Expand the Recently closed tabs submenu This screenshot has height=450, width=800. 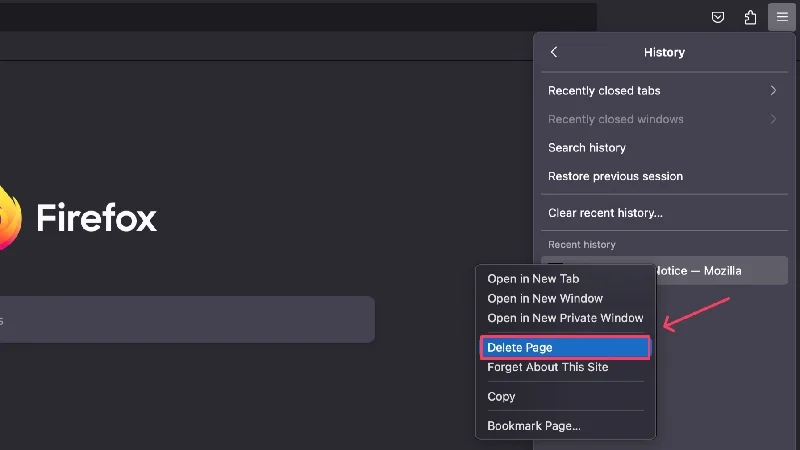pyautogui.click(x=662, y=91)
